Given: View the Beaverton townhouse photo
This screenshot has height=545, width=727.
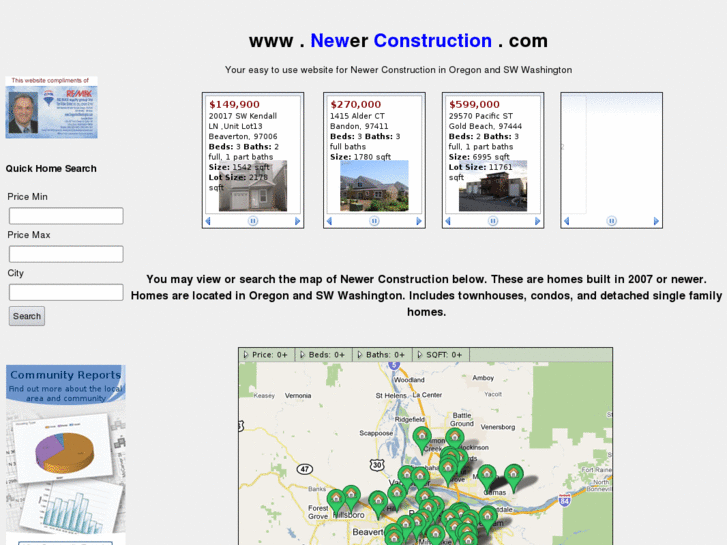Looking at the screenshot, I should [253, 186].
